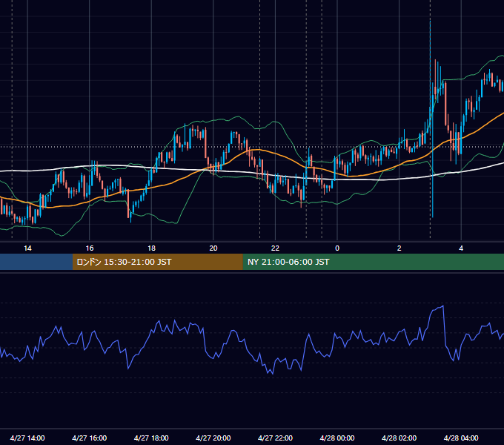Click the 4/27 20:00 time label
504x445 pixels.
(213, 438)
